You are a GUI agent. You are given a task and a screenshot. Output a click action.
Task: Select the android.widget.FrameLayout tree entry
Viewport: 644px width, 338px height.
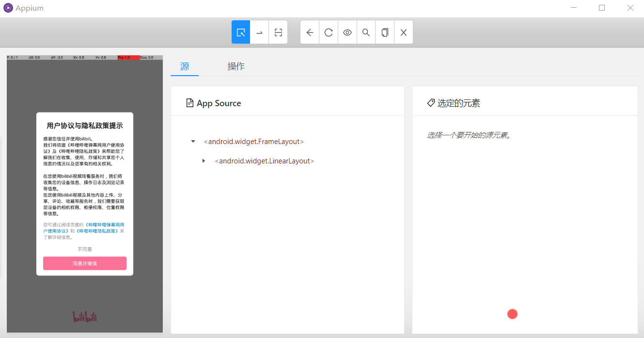click(254, 142)
